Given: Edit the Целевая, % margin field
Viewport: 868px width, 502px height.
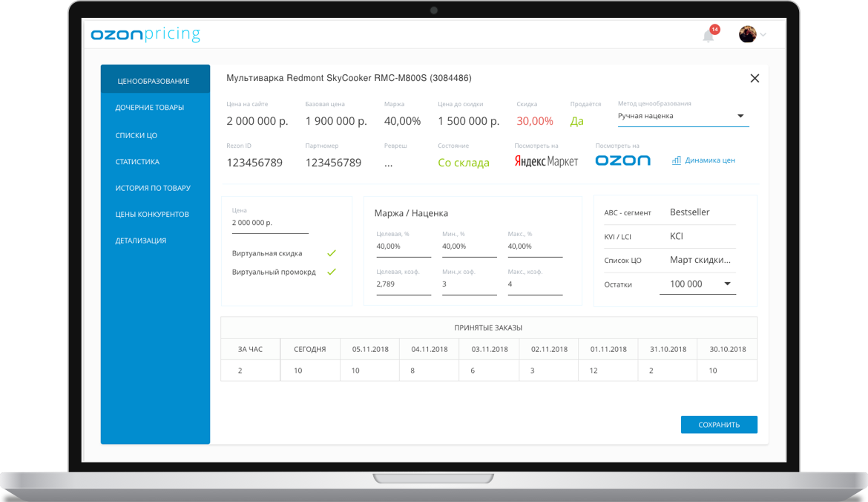Looking at the screenshot, I should click(x=404, y=247).
